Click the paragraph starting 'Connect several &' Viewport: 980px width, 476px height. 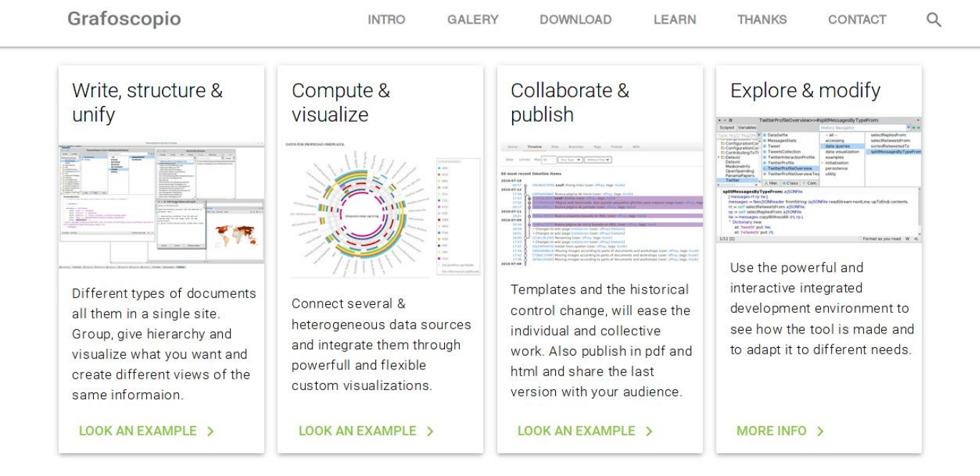(381, 344)
